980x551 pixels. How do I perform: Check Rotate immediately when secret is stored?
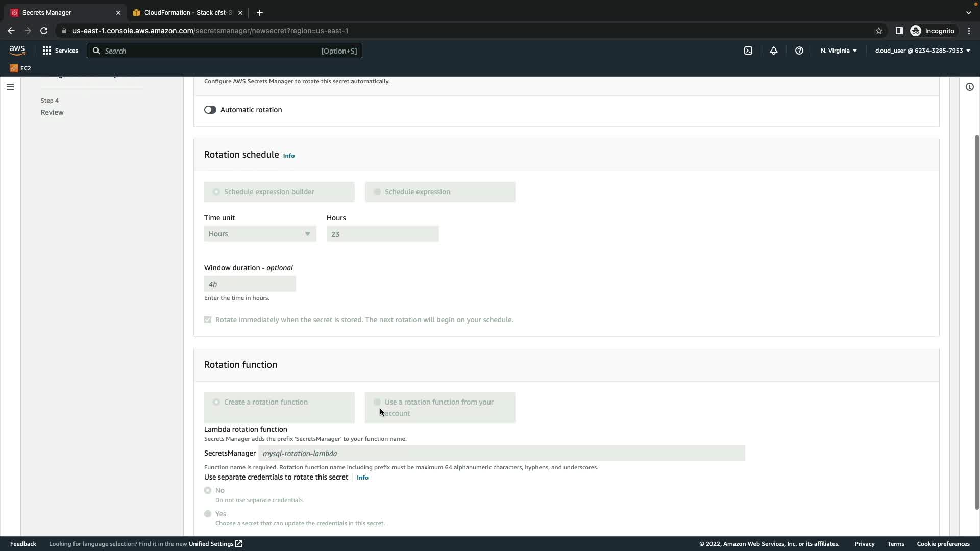208,320
